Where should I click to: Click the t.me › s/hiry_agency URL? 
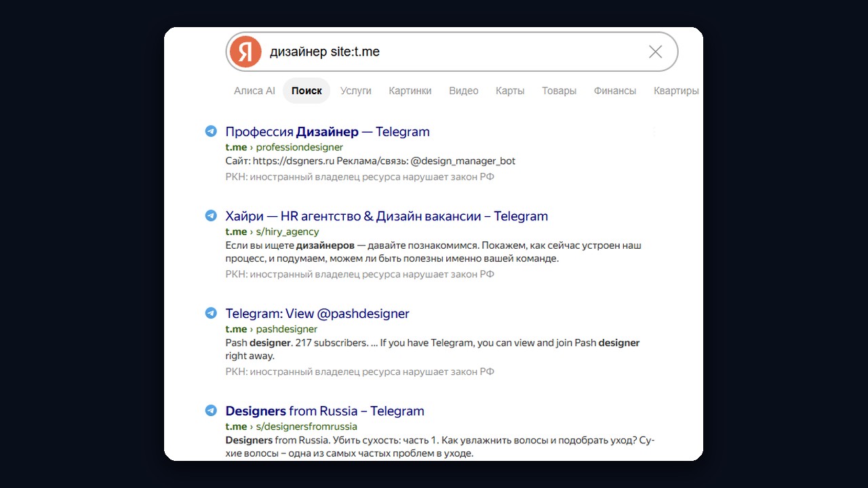pos(272,232)
